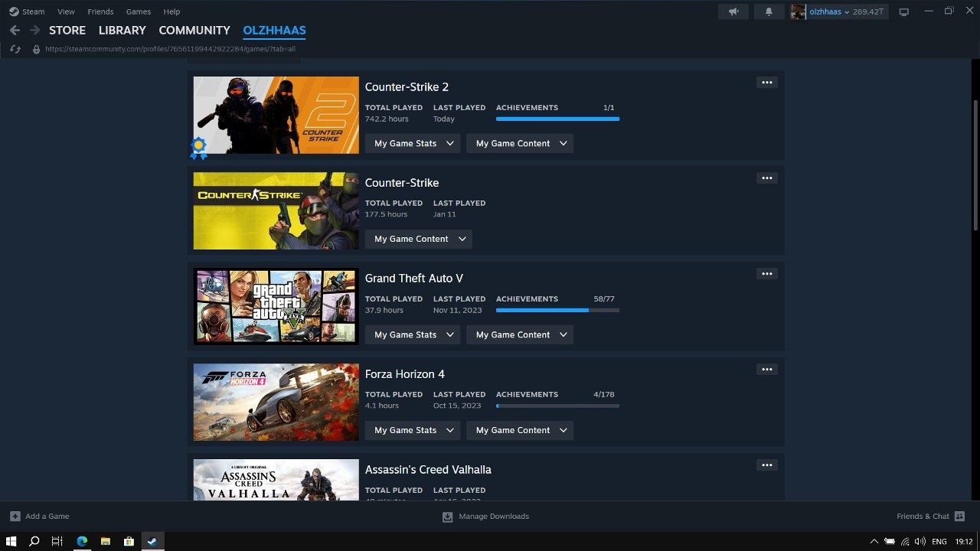This screenshot has width=980, height=551.
Task: Click the Forza Horizon 4 cover image
Action: pyautogui.click(x=276, y=402)
